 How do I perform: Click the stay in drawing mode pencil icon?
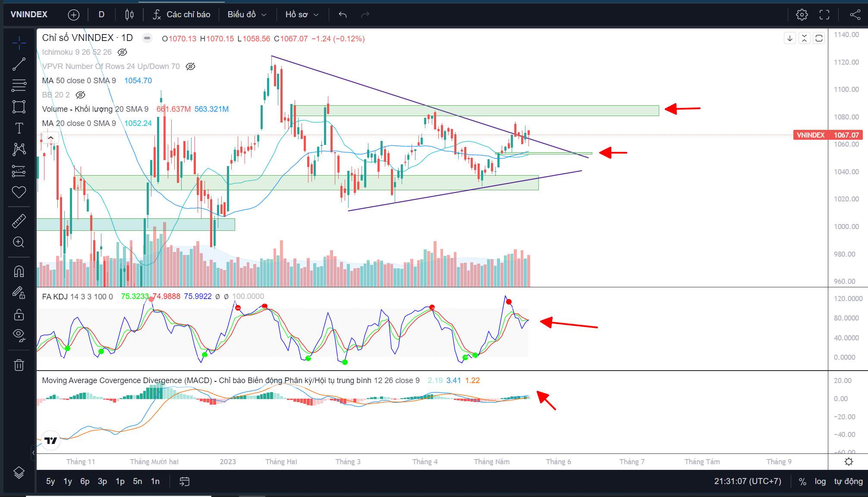[x=19, y=293]
